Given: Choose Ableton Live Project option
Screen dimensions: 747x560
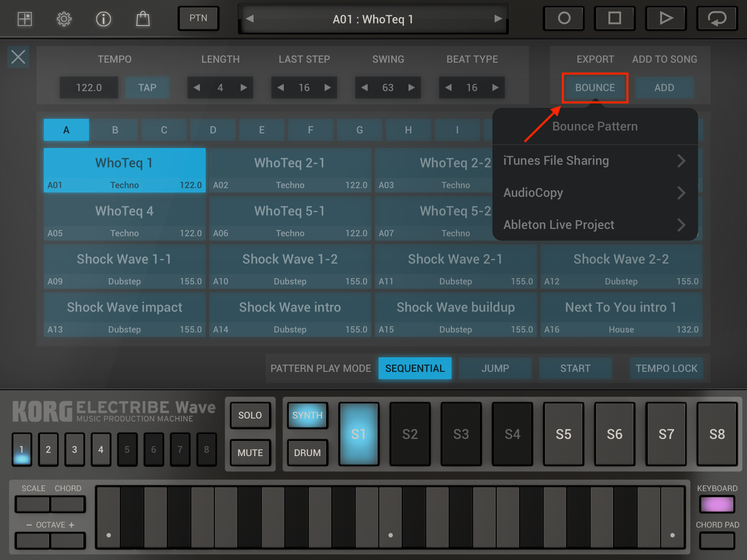Looking at the screenshot, I should [x=595, y=225].
